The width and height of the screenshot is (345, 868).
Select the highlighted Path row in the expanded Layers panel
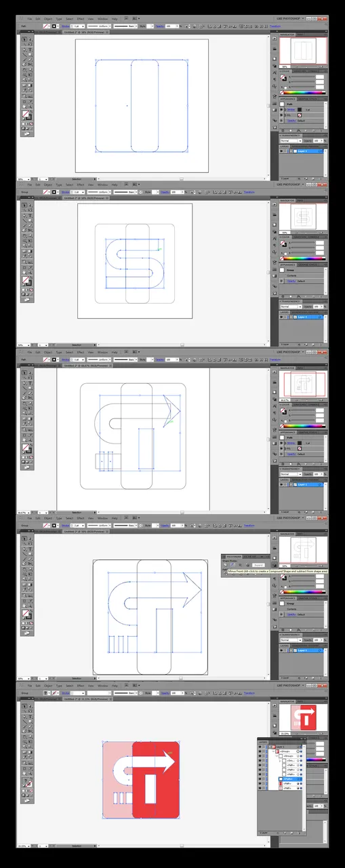(290, 779)
